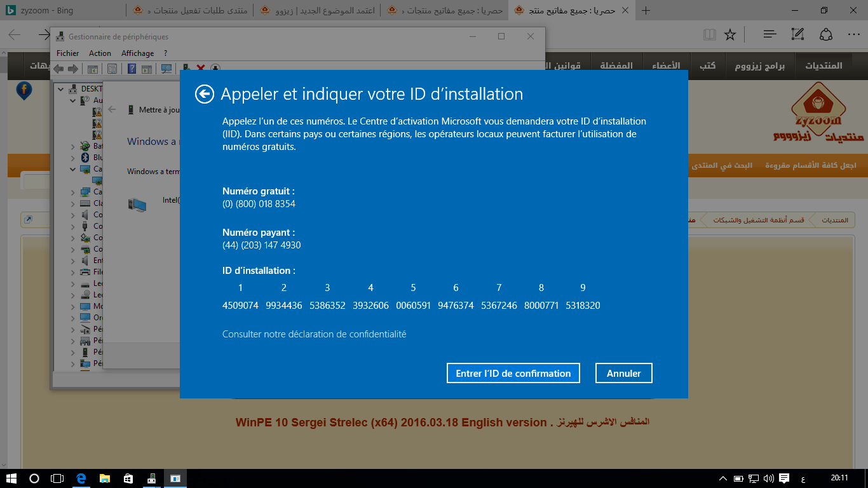This screenshot has height=488, width=868.
Task: Click 'اجعل كافة الأقسام مقروءة' link
Action: click(x=810, y=165)
